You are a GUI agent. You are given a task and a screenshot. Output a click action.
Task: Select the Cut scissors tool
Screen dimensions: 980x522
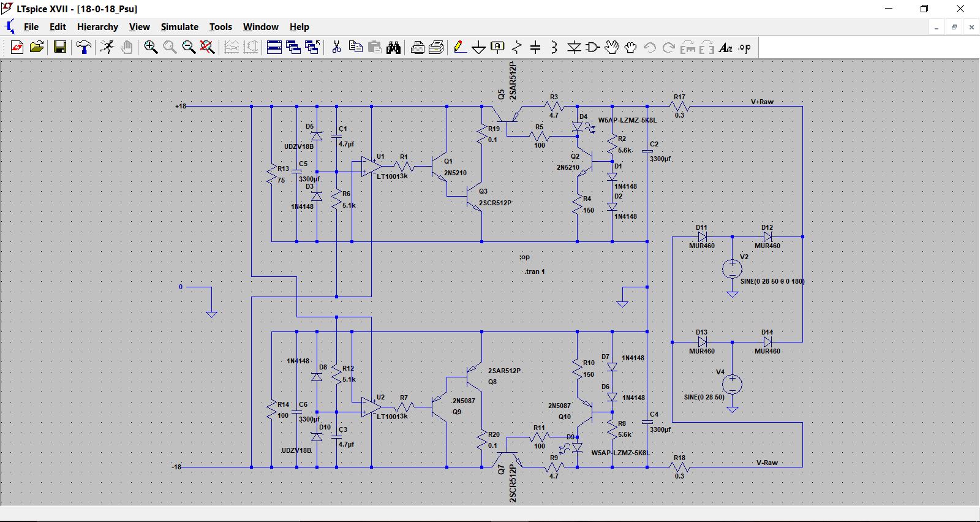point(336,47)
